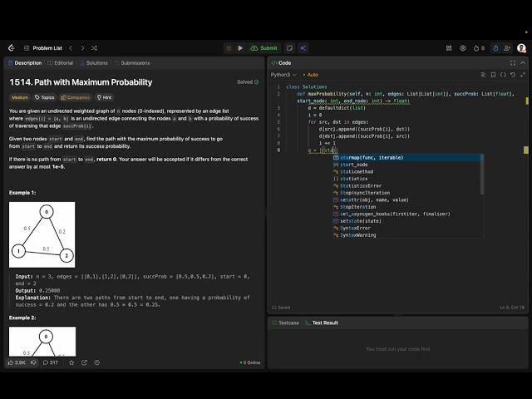Select staticmethod autocomplete suggestion
Screen dimensions: 532x399
[406, 172]
